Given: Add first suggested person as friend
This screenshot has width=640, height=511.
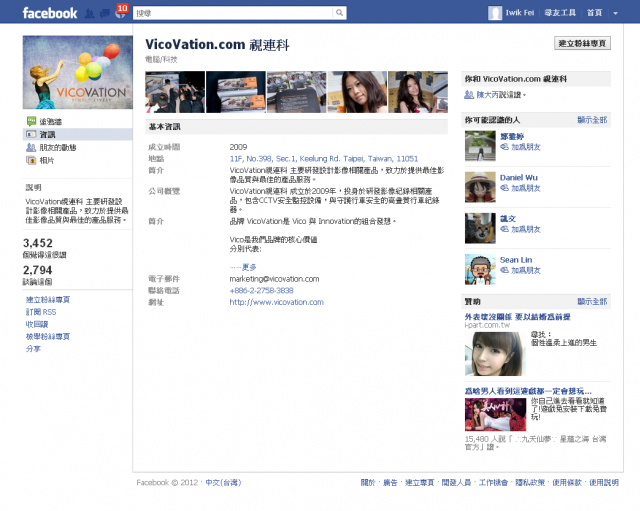Looking at the screenshot, I should pos(526,147).
